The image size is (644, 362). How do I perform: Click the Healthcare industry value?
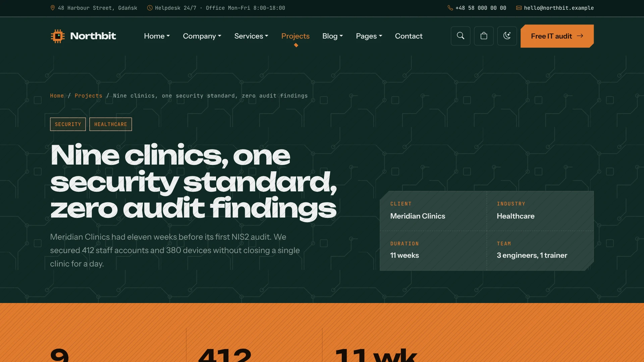pyautogui.click(x=516, y=216)
